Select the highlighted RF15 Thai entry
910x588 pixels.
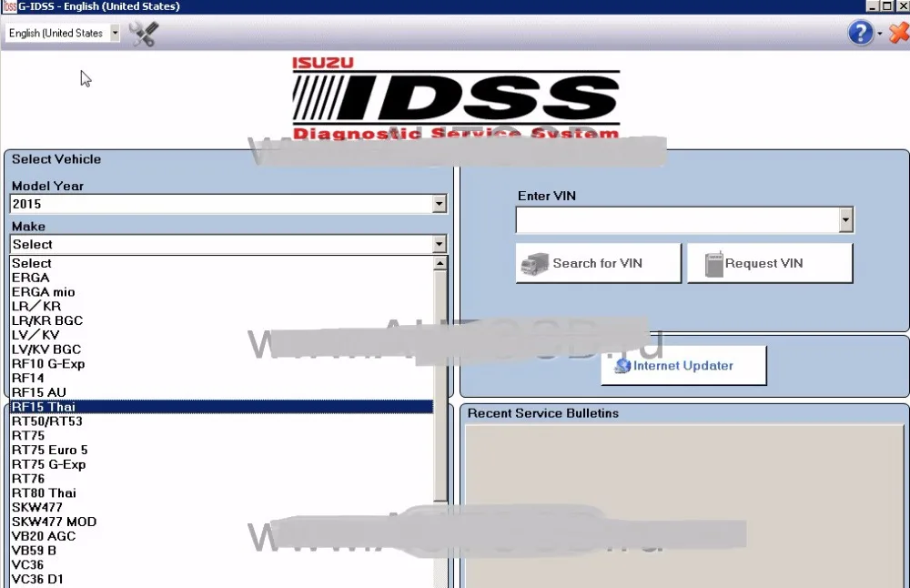coord(221,407)
